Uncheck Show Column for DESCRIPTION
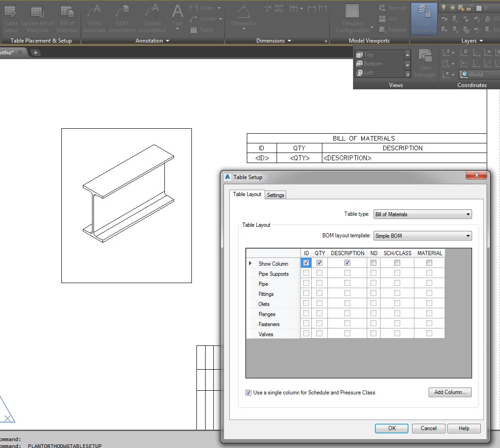 point(347,262)
